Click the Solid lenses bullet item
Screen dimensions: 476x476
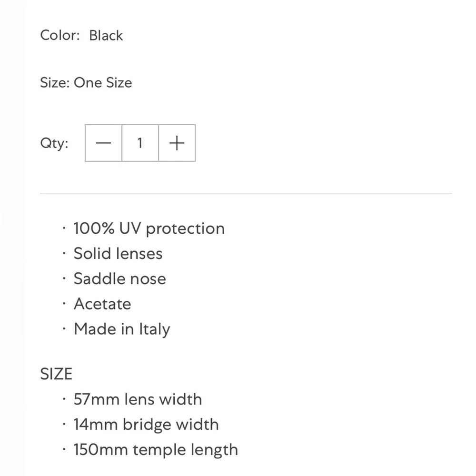(118, 254)
